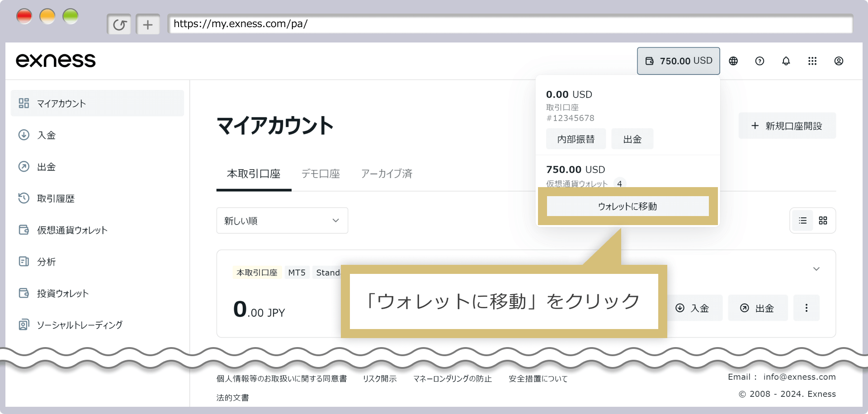Open the マネーロンダリングの防止 footer link
The width and height of the screenshot is (868, 414).
pyautogui.click(x=453, y=379)
